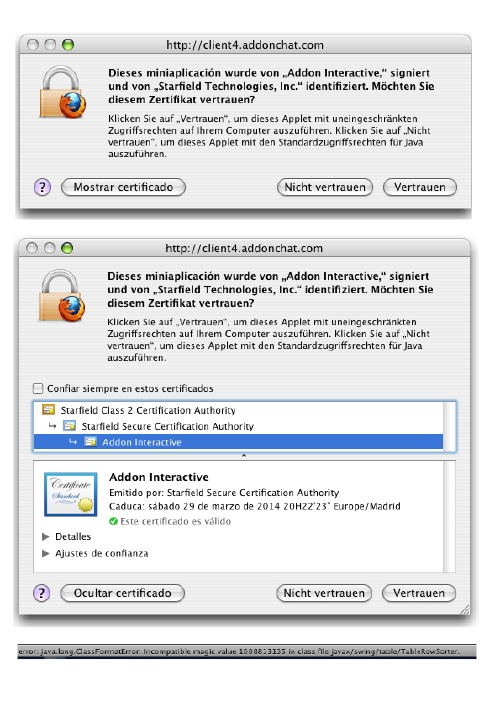The image size is (500, 707).
Task: Click the splitter handle below the certificate tree
Action: [x=244, y=456]
